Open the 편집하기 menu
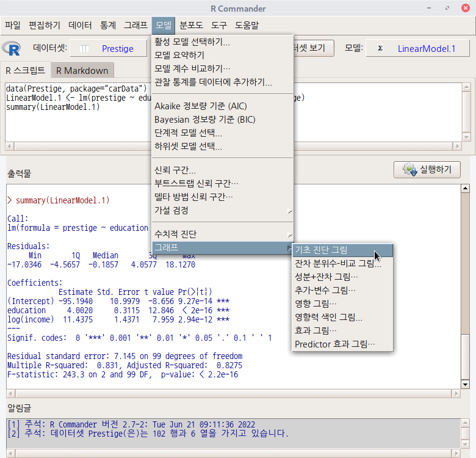476x458 pixels. [45, 25]
